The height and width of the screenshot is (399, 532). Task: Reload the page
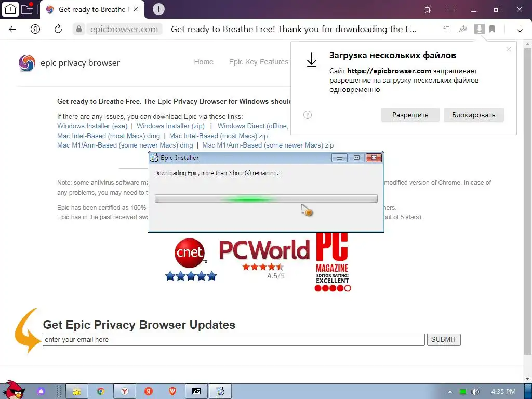[58, 29]
